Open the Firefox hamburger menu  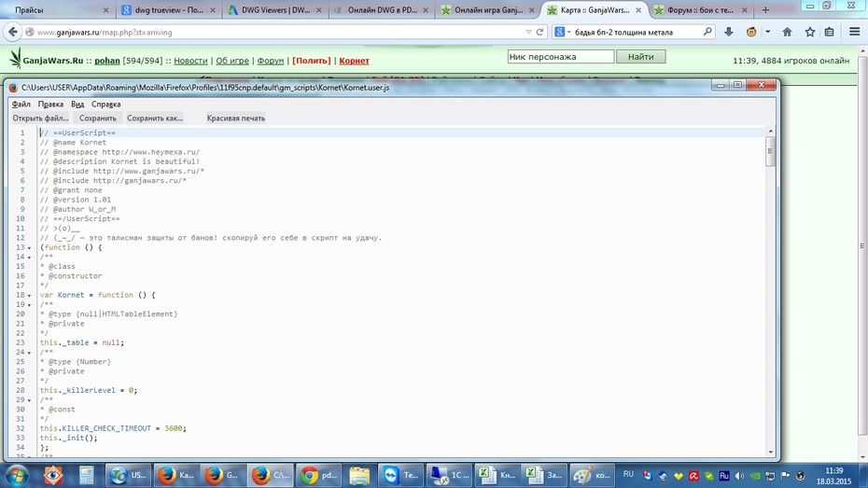854,32
